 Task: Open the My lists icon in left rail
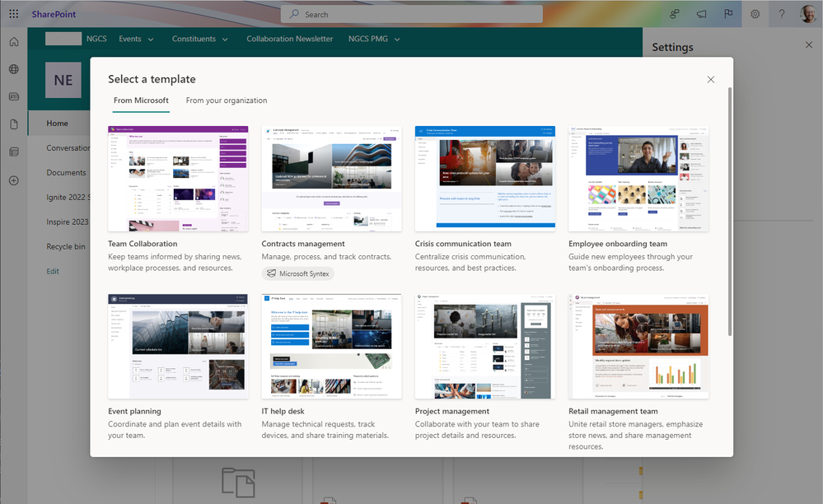[x=14, y=152]
